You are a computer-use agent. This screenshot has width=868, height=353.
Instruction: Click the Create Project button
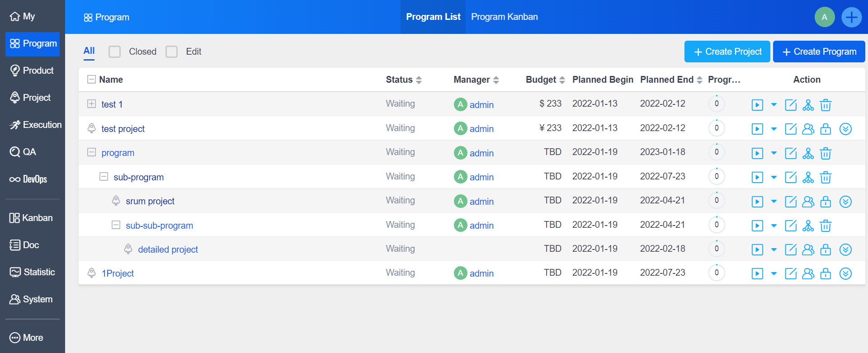(727, 52)
